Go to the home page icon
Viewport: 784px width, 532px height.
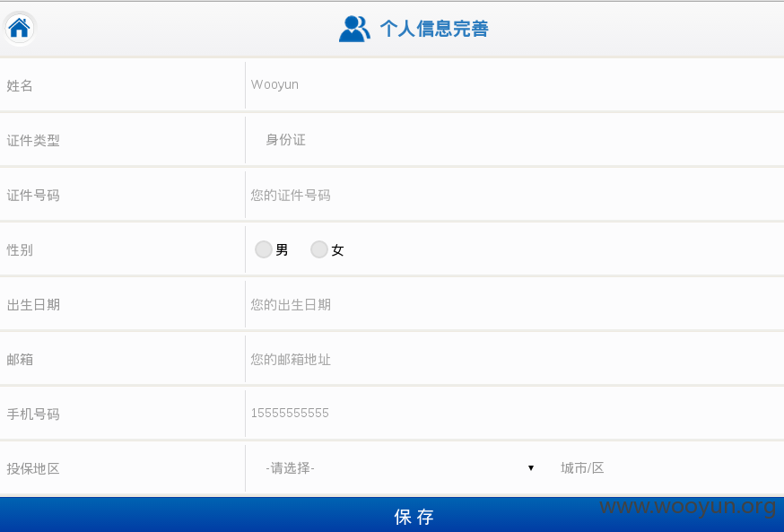coord(20,28)
